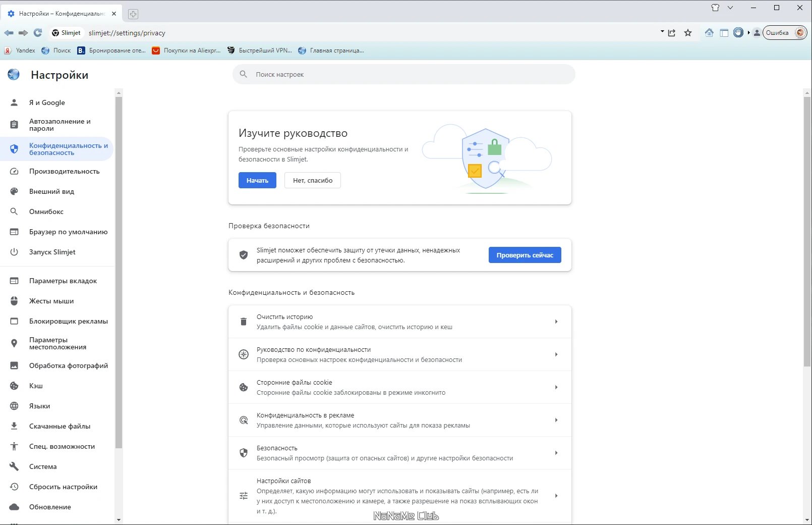
Task: Click the Скачанные файлы download icon
Action: [14, 426]
